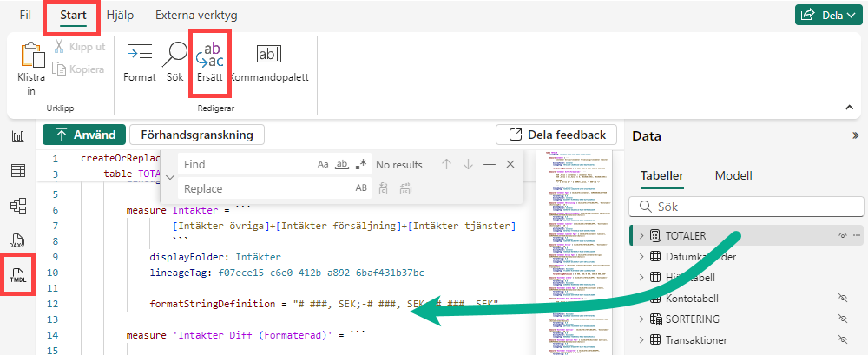Image resolution: width=868 pixels, height=355 pixels.
Task: Toggle find in selection icon
Action: 489,165
